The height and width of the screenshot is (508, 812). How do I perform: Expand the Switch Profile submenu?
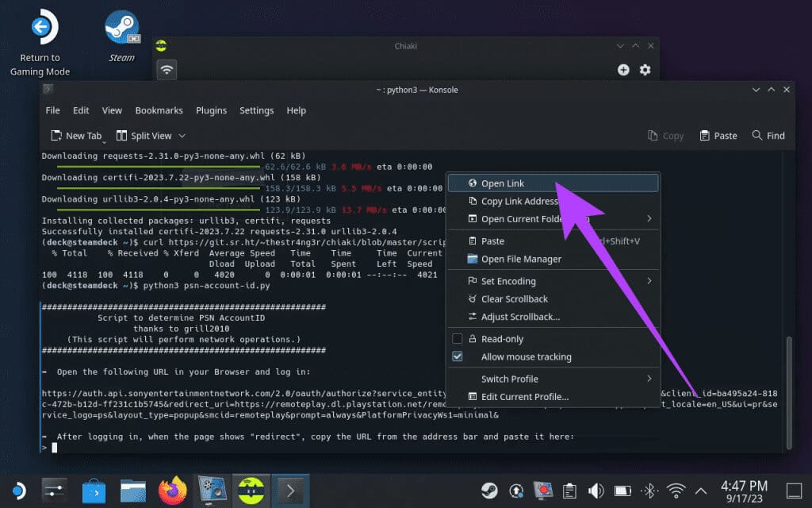click(x=553, y=379)
